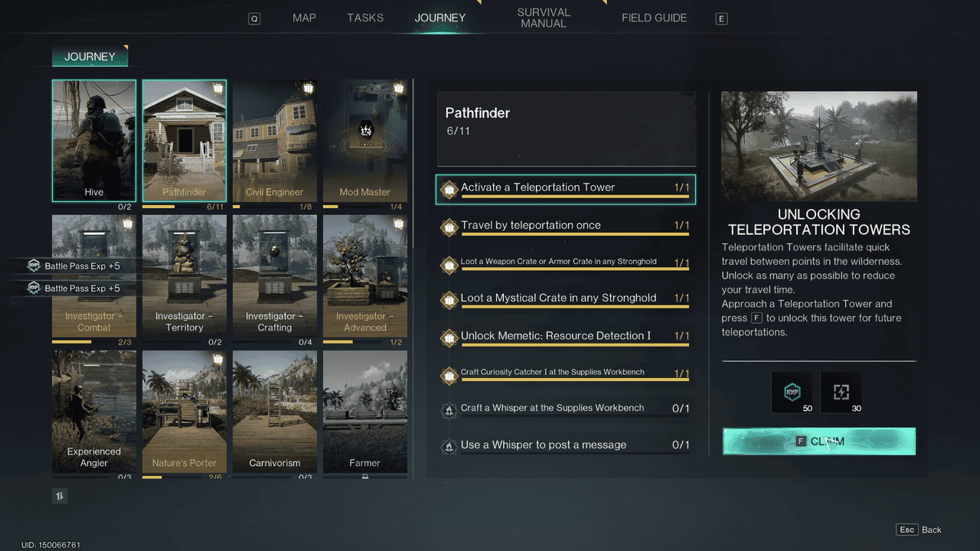The width and height of the screenshot is (980, 551).
Task: Select the JOURNEY sub-tab label
Action: 90,57
